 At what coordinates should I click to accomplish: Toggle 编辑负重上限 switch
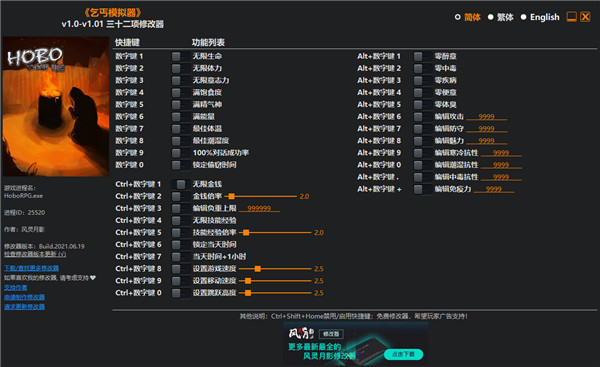pyautogui.click(x=180, y=209)
